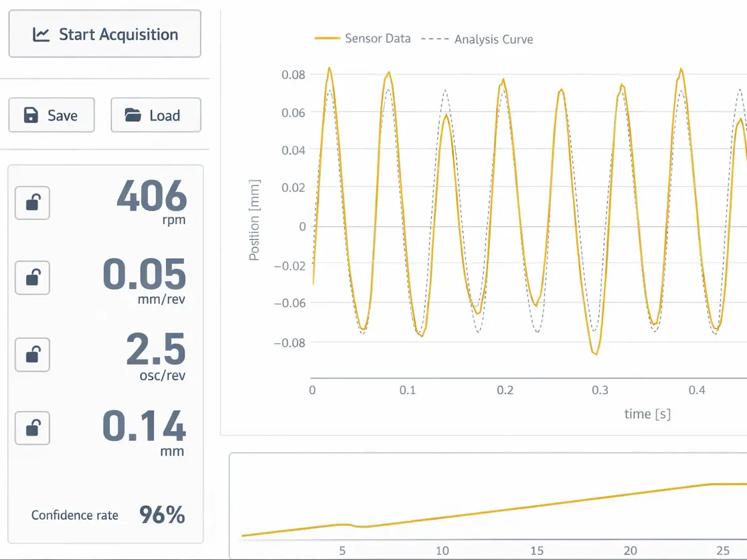This screenshot has width=747, height=560.
Task: Toggle the dashed Analysis Curve legend marker
Action: (434, 39)
